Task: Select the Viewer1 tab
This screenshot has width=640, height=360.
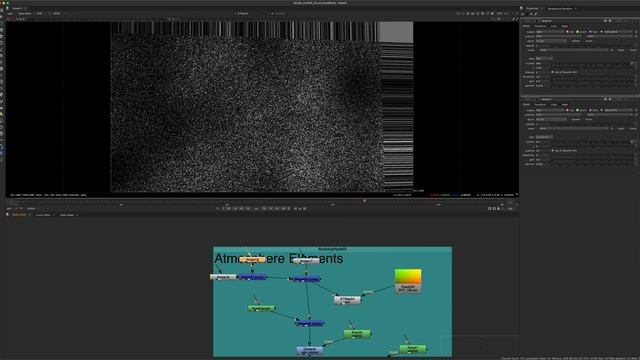Action: tap(17, 8)
